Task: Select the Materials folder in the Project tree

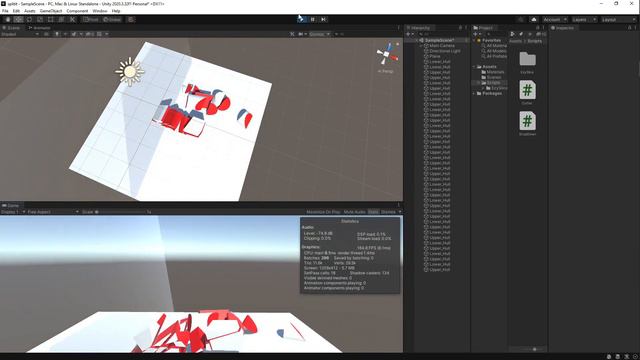Action: click(x=495, y=72)
